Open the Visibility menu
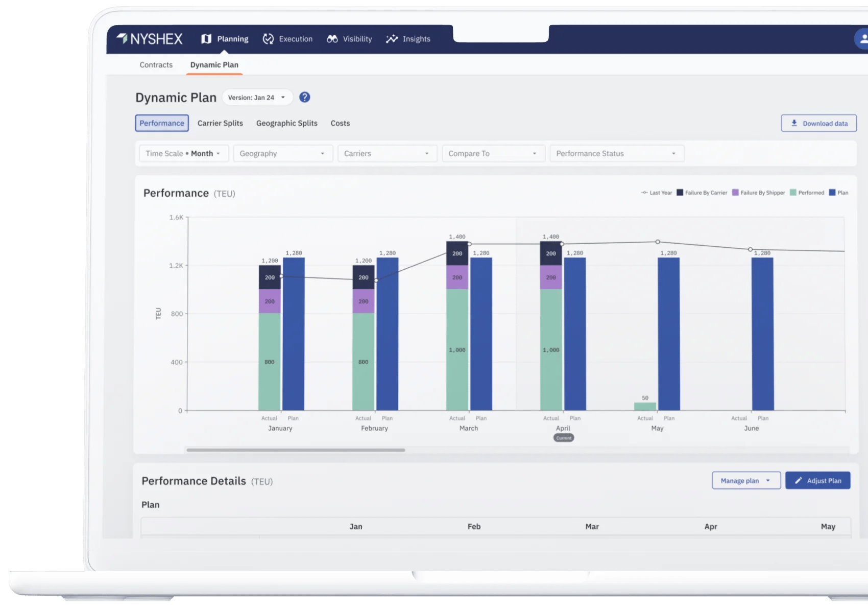 349,39
